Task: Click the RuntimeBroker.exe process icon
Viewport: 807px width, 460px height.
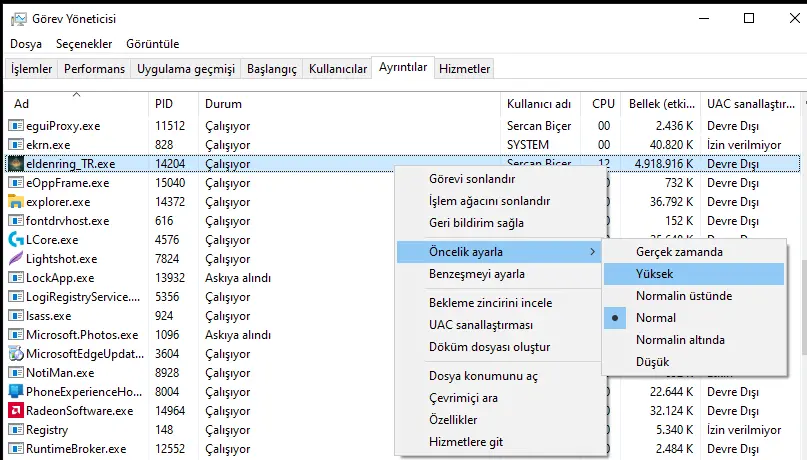Action: pyautogui.click(x=16, y=449)
